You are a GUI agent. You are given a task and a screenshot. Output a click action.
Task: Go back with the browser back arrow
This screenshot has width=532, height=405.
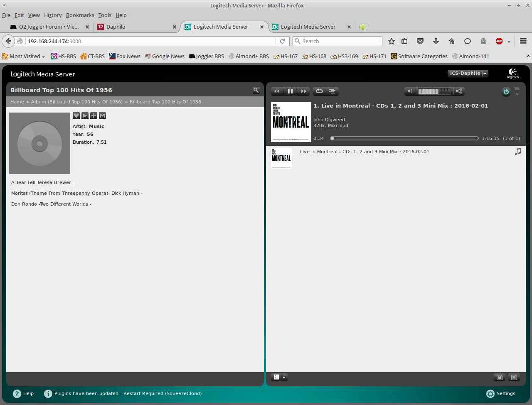click(8, 41)
